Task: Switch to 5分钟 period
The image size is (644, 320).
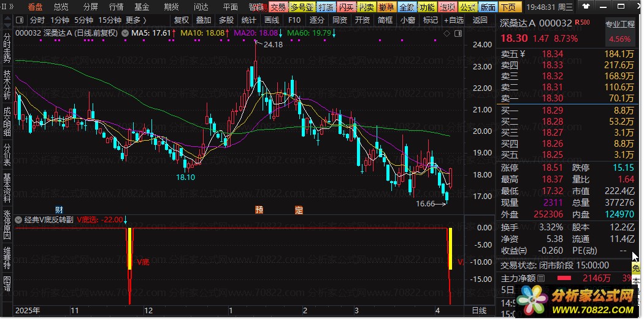Action: [x=83, y=20]
